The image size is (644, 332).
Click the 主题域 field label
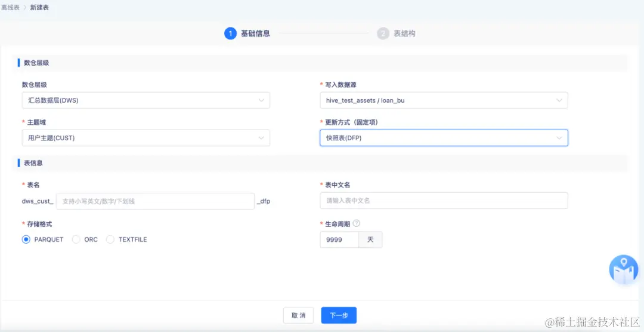point(36,122)
